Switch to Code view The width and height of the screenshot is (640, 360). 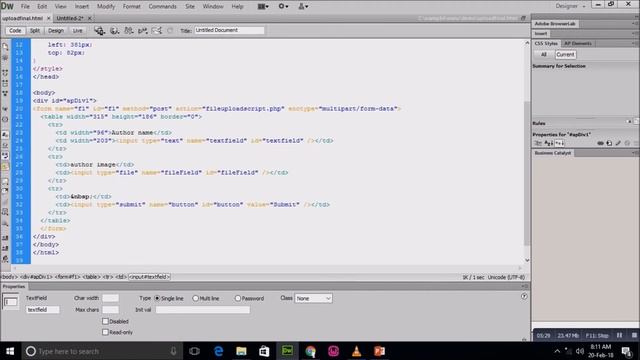[15, 31]
